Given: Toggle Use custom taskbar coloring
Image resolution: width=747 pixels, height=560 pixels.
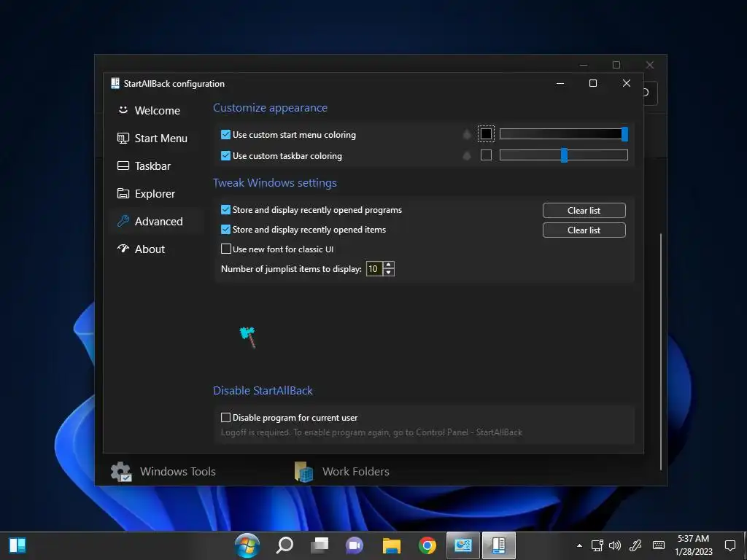Looking at the screenshot, I should point(282,156).
